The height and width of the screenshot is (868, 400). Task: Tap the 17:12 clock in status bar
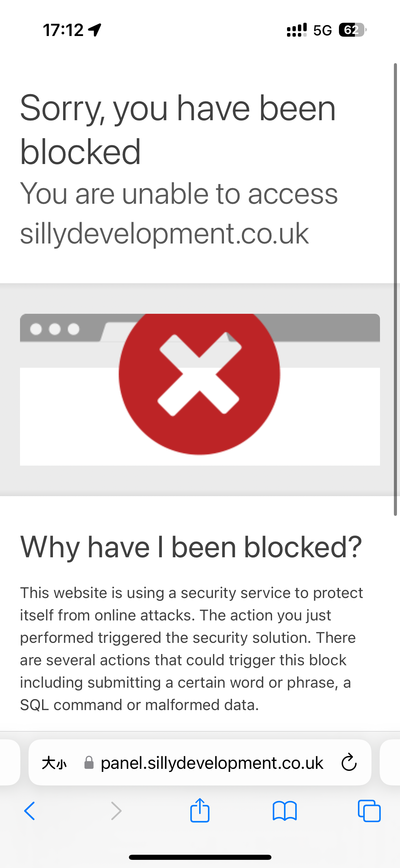pyautogui.click(x=63, y=30)
